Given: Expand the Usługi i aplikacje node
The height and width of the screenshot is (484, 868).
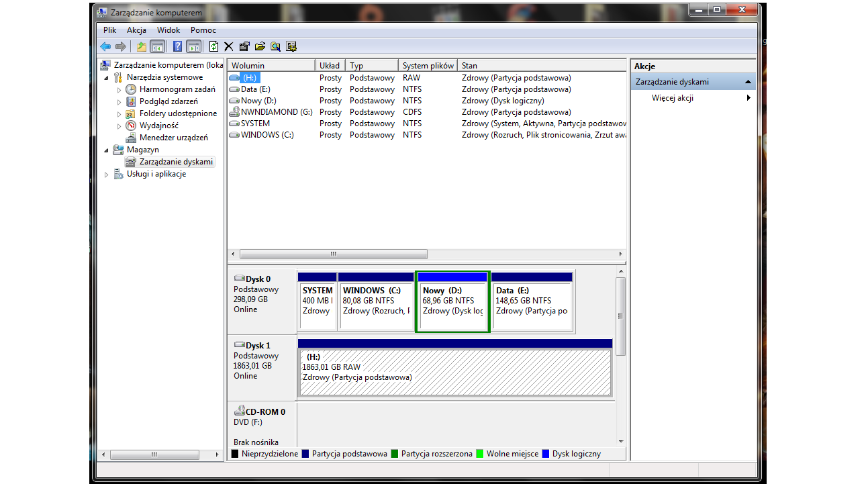Looking at the screenshot, I should (x=106, y=175).
